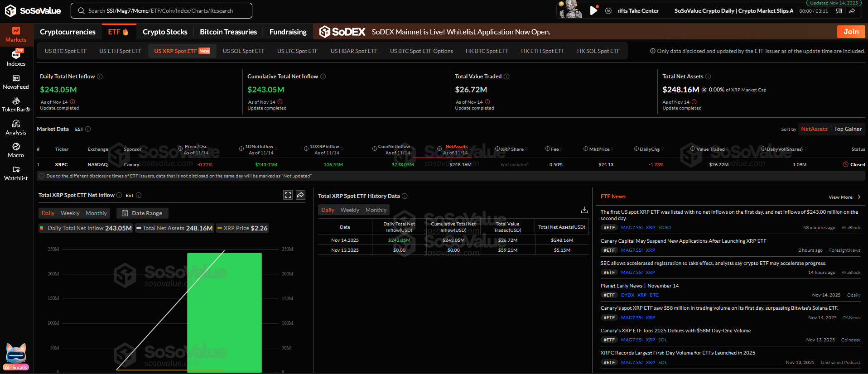Sort table by DailyChg column
Screen dimensions: 868x374
(x=650, y=149)
